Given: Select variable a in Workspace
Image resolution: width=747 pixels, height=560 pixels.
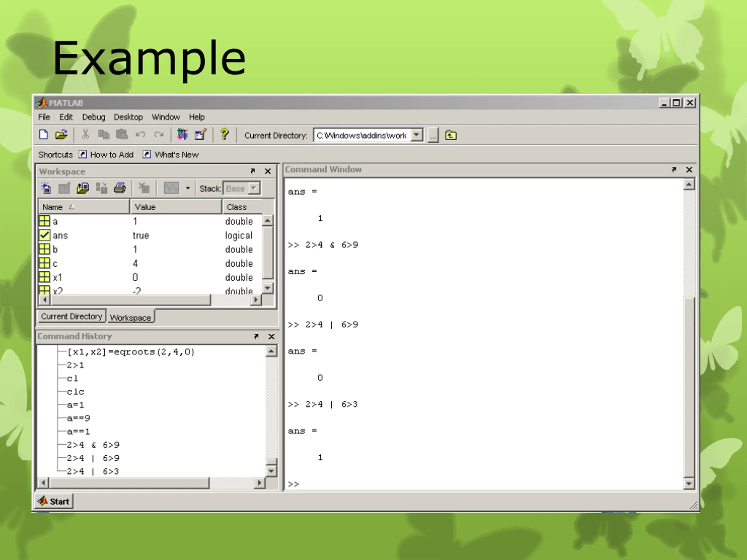Looking at the screenshot, I should pos(150,221).
